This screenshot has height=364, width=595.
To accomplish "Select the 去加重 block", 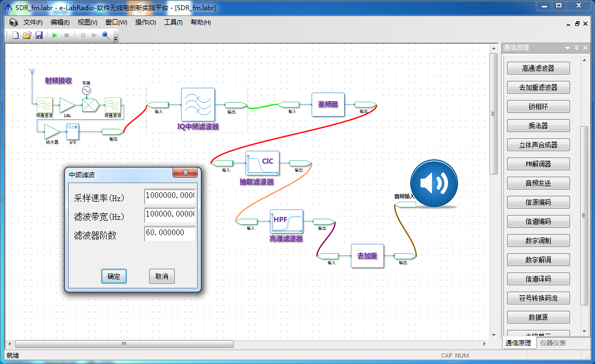I will tap(368, 256).
